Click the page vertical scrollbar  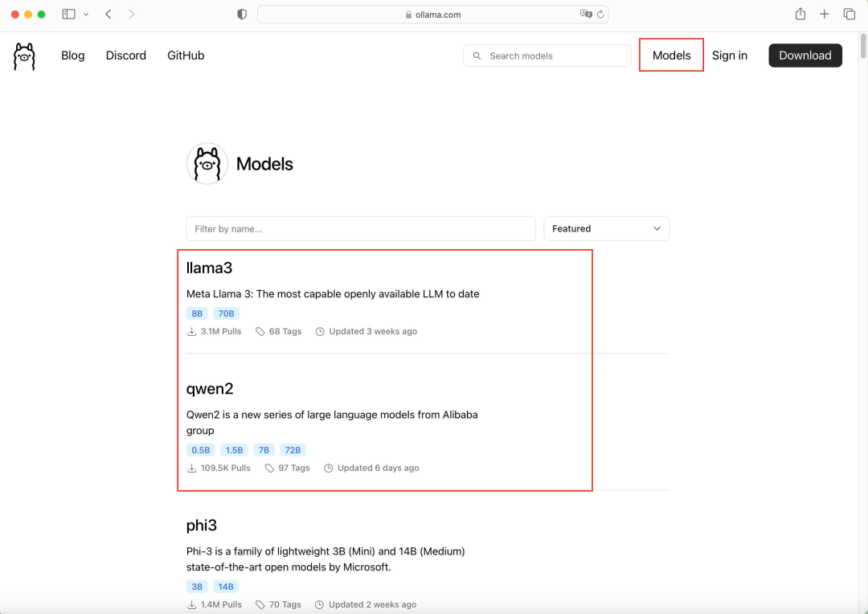(x=863, y=46)
